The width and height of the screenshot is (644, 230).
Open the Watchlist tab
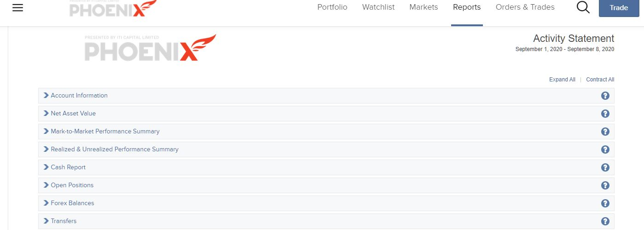378,7
